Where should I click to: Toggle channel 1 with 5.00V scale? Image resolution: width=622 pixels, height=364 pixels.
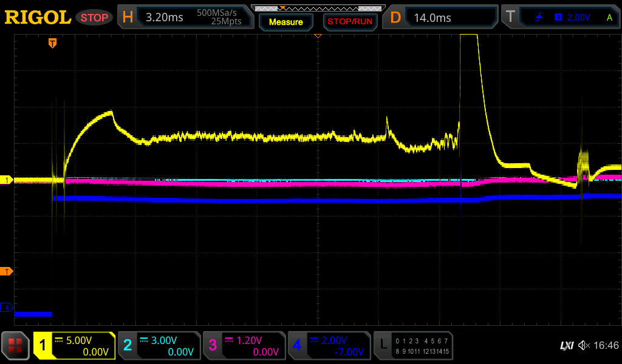click(x=74, y=346)
